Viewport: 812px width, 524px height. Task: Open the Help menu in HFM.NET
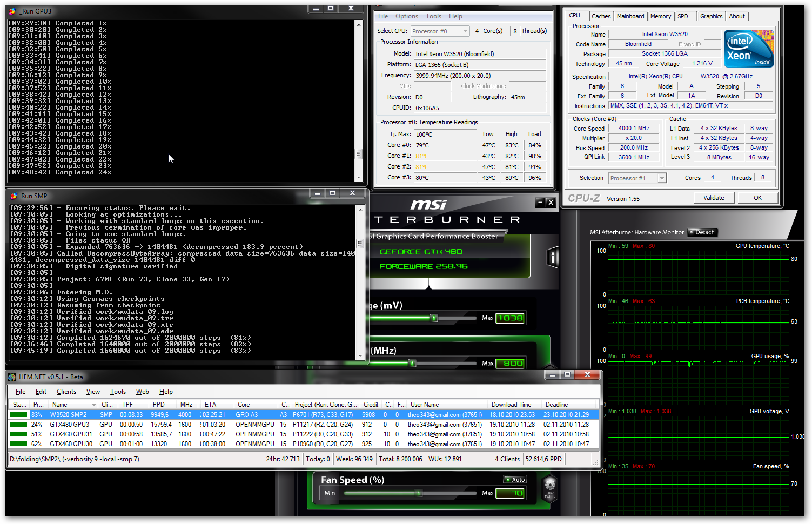tap(166, 392)
